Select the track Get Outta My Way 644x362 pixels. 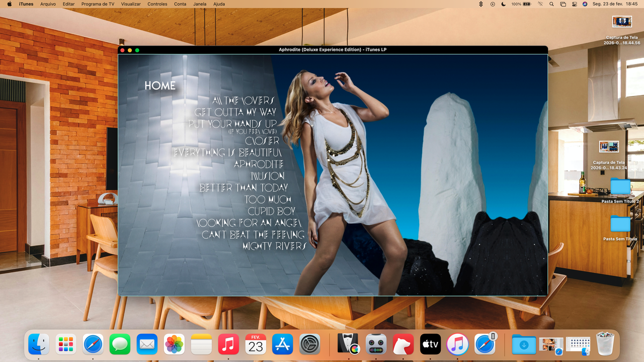(235, 112)
